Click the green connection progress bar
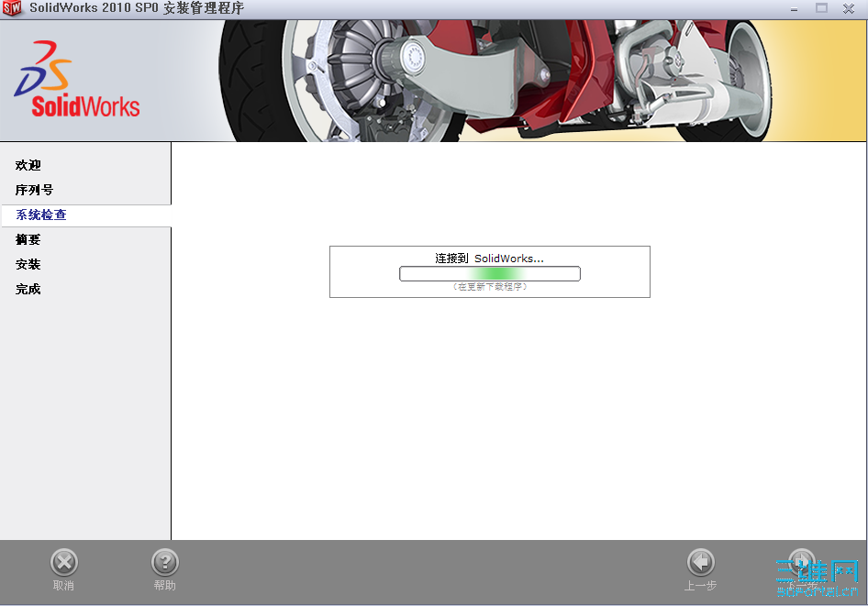This screenshot has height=606, width=868. pyautogui.click(x=490, y=274)
